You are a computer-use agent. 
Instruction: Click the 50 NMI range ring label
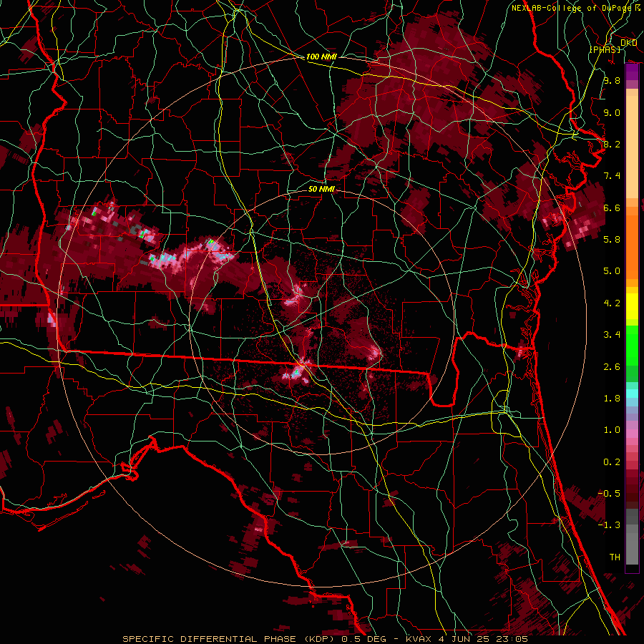point(321,189)
